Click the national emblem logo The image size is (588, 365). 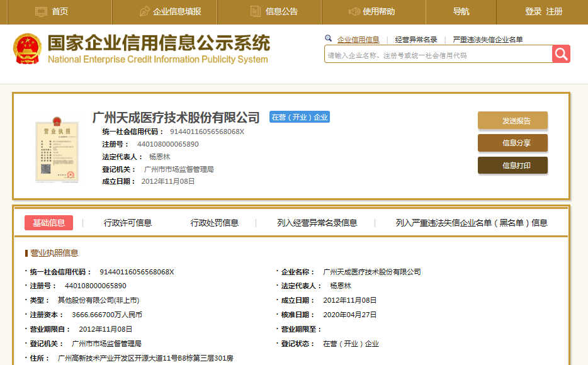27,48
